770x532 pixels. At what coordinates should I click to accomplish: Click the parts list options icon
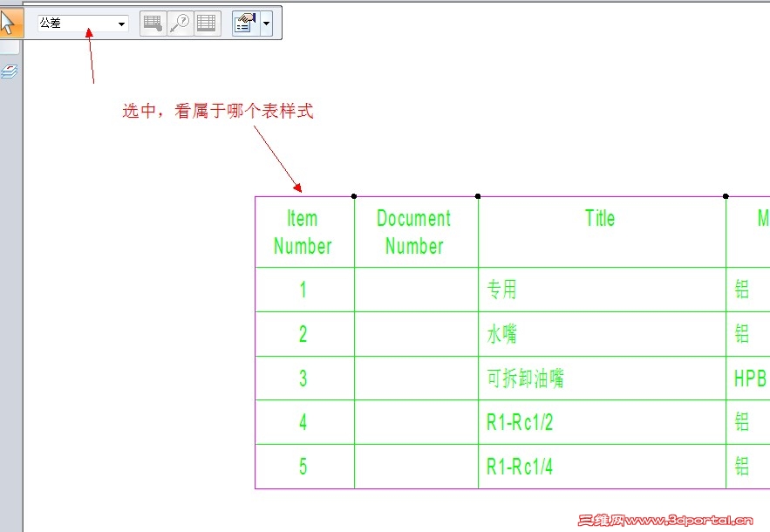click(x=246, y=23)
